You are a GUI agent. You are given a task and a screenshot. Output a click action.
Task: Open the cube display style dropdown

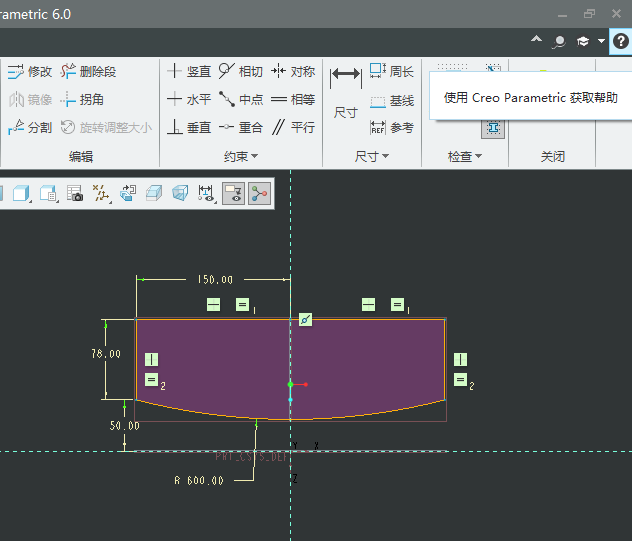pyautogui.click(x=22, y=194)
